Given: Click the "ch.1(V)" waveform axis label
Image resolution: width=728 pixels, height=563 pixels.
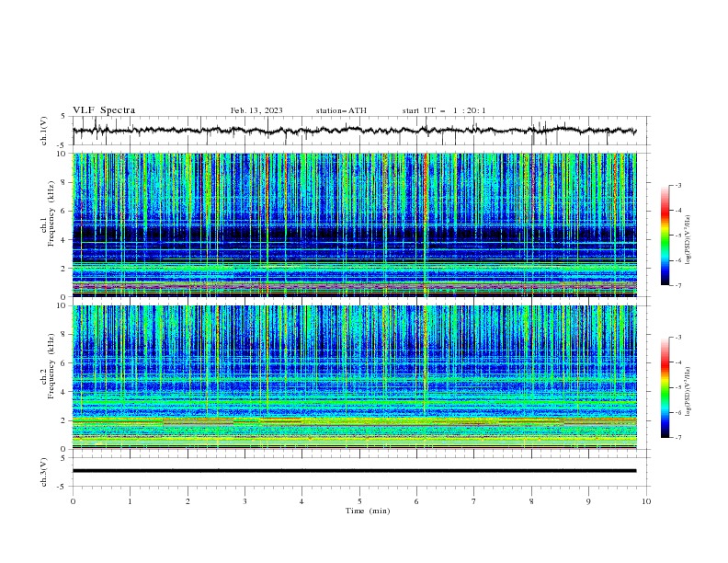Looking at the screenshot, I should click(x=44, y=131).
